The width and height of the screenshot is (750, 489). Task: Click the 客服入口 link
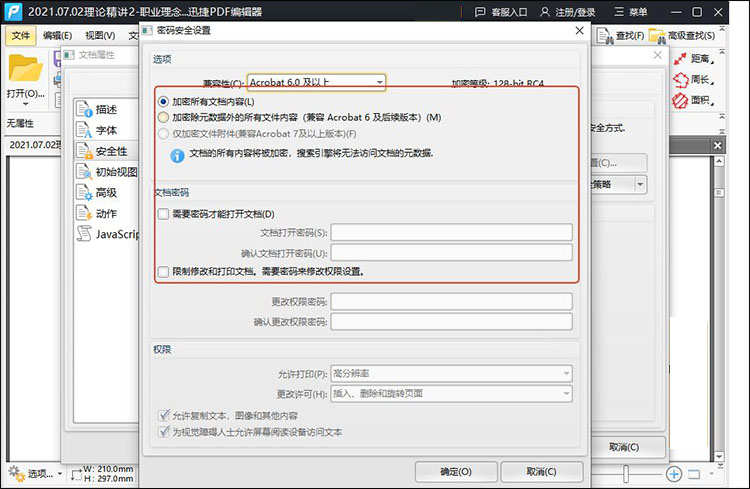pyautogui.click(x=509, y=12)
